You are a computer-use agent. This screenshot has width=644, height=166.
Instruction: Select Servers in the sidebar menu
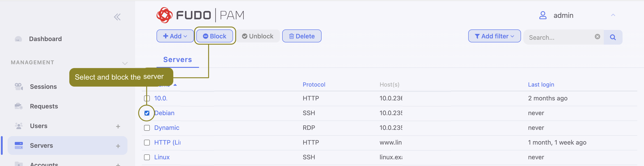point(42,145)
